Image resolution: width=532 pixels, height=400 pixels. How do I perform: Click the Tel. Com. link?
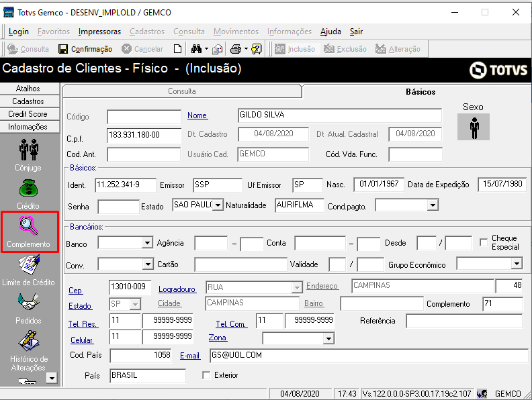231,324
